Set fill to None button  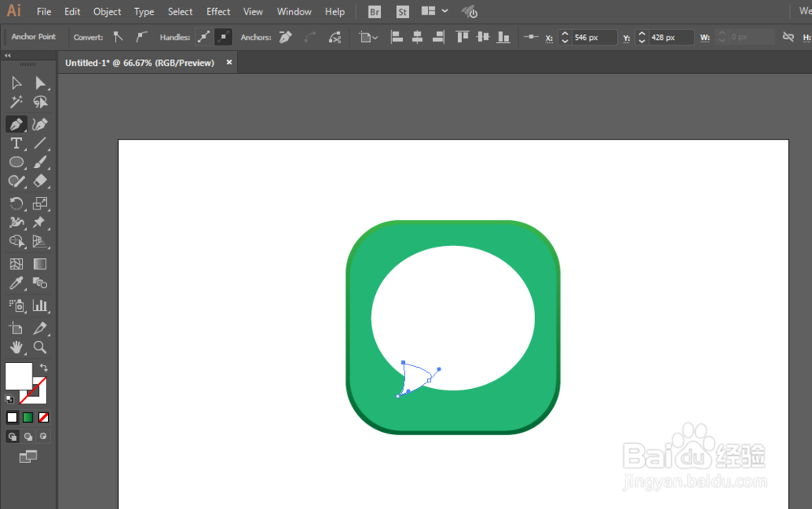pyautogui.click(x=44, y=417)
